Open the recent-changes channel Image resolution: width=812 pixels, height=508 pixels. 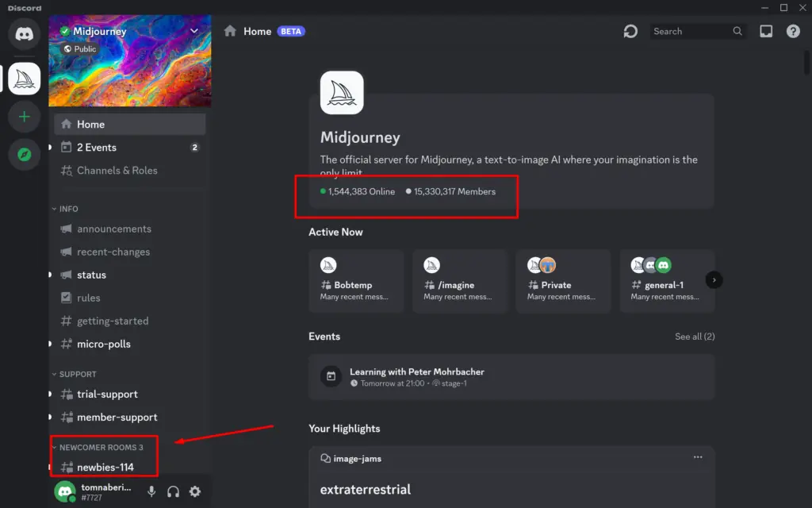(129, 252)
